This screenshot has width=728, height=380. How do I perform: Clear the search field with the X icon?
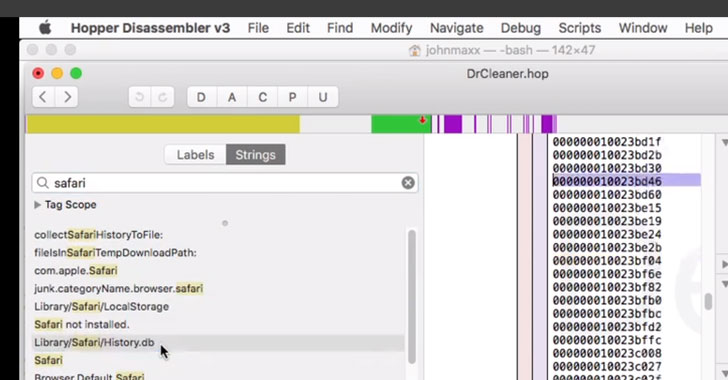[x=408, y=183]
